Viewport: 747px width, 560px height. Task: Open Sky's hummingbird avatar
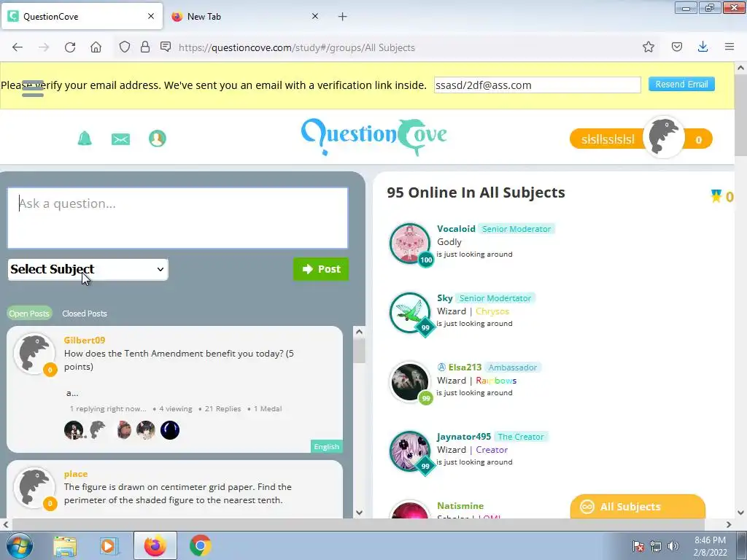tap(409, 312)
